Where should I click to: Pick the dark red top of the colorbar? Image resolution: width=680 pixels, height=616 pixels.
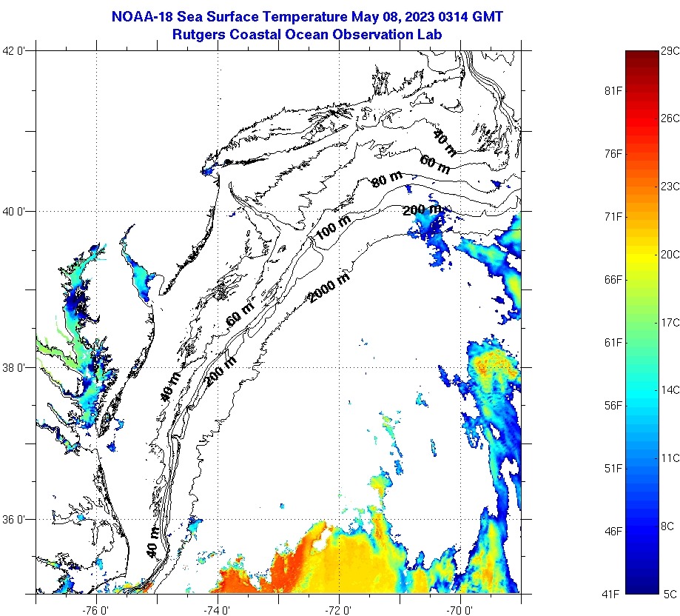point(642,54)
